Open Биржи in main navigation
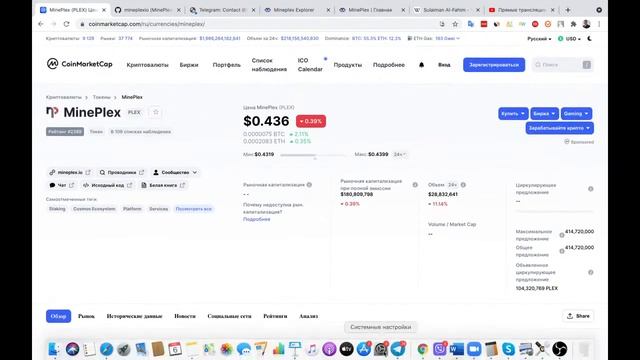Image resolution: width=640 pixels, height=360 pixels. 189,65
